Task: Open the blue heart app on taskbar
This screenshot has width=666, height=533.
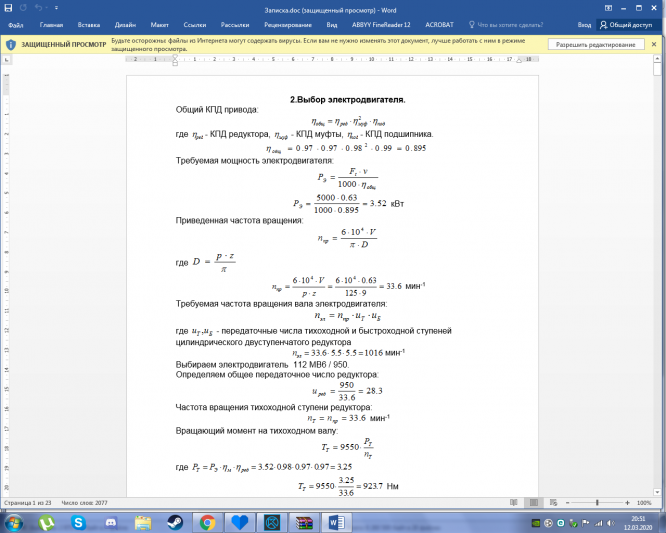Action: pyautogui.click(x=240, y=522)
